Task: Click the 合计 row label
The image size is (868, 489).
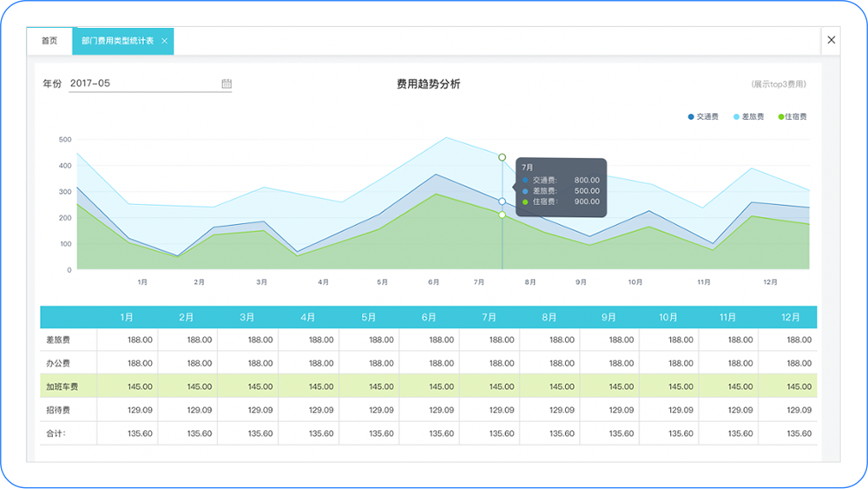Action: pyautogui.click(x=56, y=433)
